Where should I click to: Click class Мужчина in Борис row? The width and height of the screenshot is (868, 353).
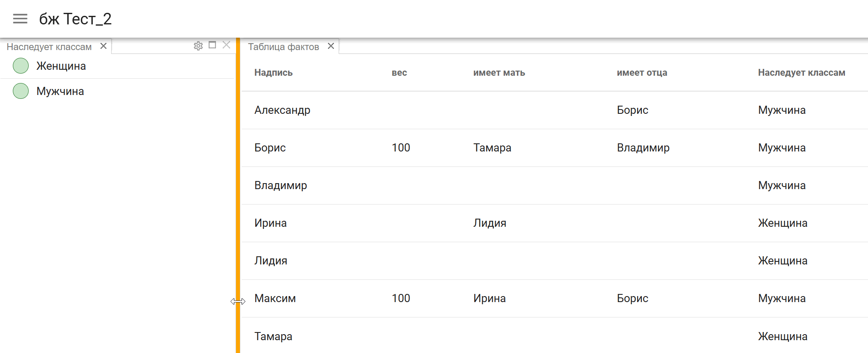pos(782,148)
